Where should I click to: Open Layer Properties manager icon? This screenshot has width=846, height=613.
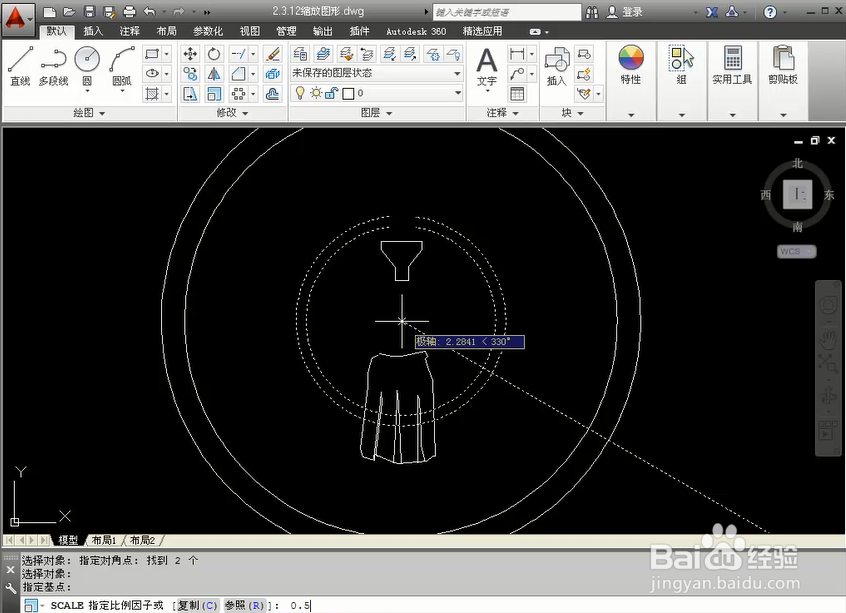tap(301, 54)
